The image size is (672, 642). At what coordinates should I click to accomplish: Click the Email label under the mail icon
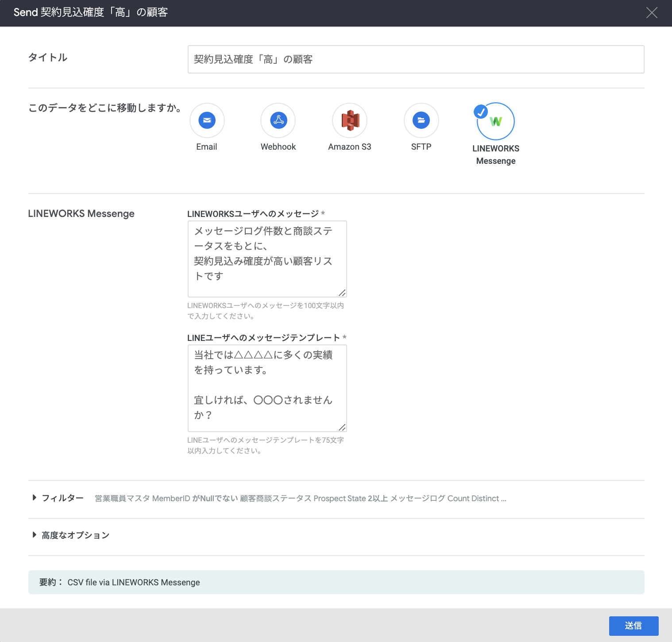coord(207,147)
